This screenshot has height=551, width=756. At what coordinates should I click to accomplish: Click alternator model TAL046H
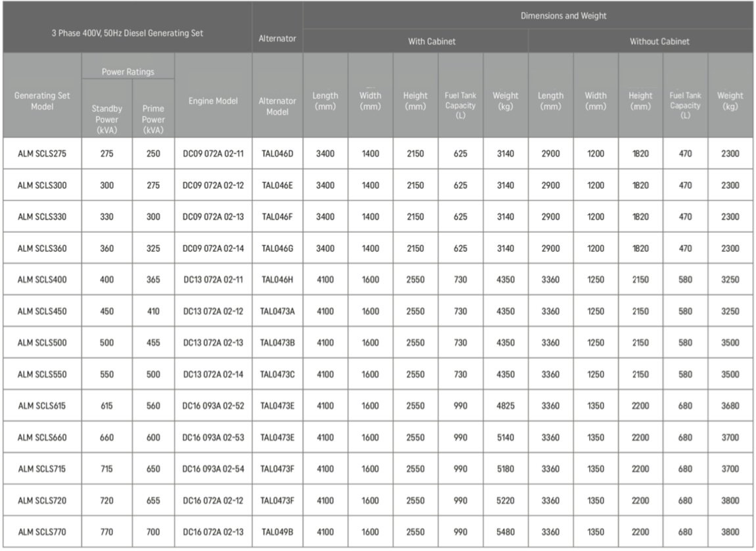click(x=277, y=279)
